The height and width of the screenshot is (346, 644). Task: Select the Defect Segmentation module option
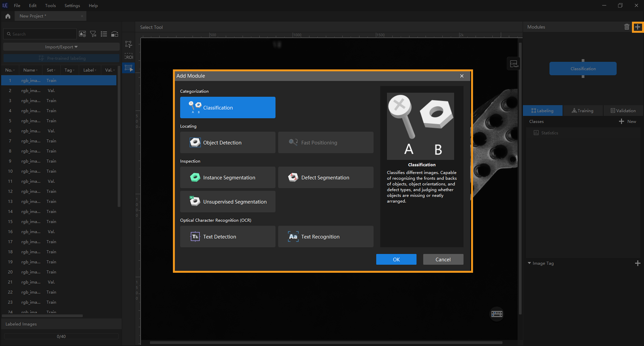point(326,177)
